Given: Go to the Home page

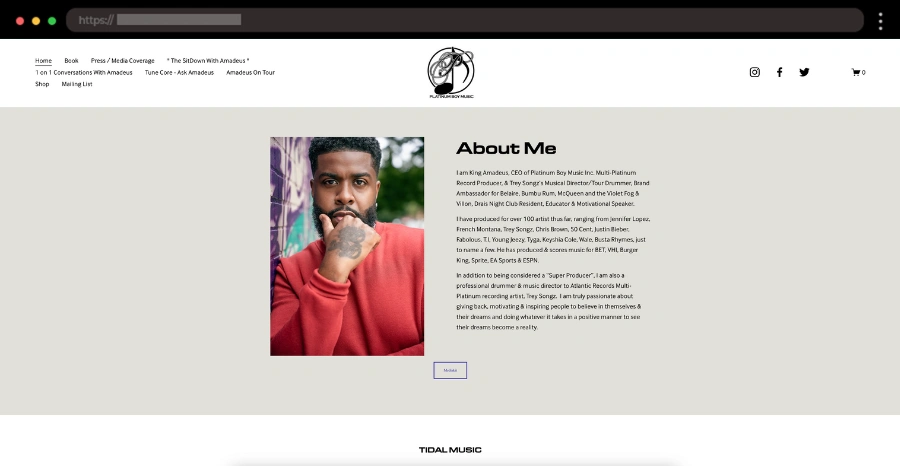Looking at the screenshot, I should click(x=43, y=61).
